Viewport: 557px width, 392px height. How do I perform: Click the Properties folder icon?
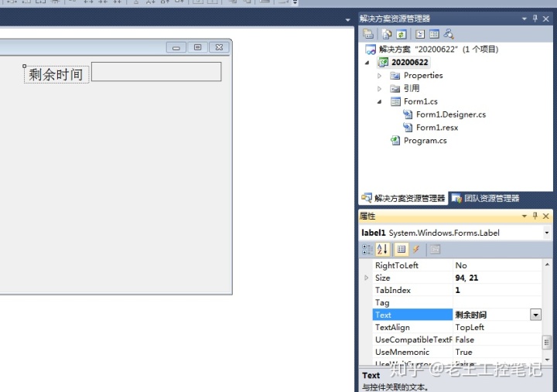395,76
